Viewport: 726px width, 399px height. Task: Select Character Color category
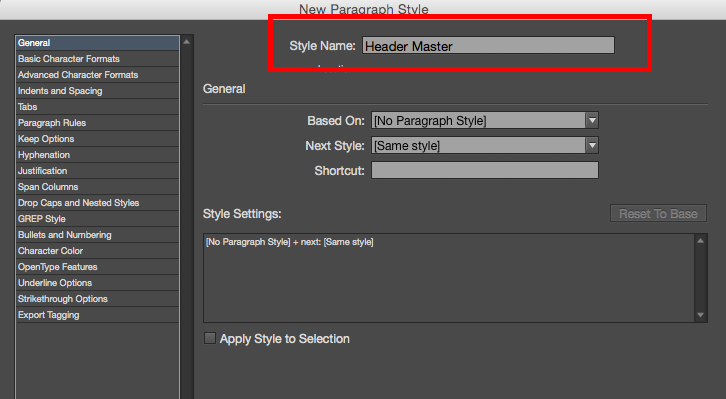(97, 251)
